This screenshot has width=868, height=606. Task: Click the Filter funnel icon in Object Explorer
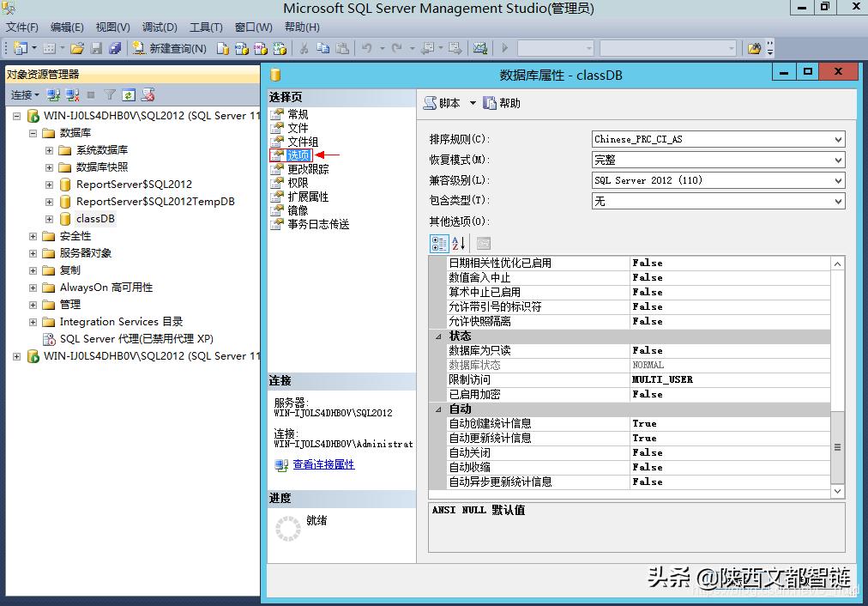point(110,95)
